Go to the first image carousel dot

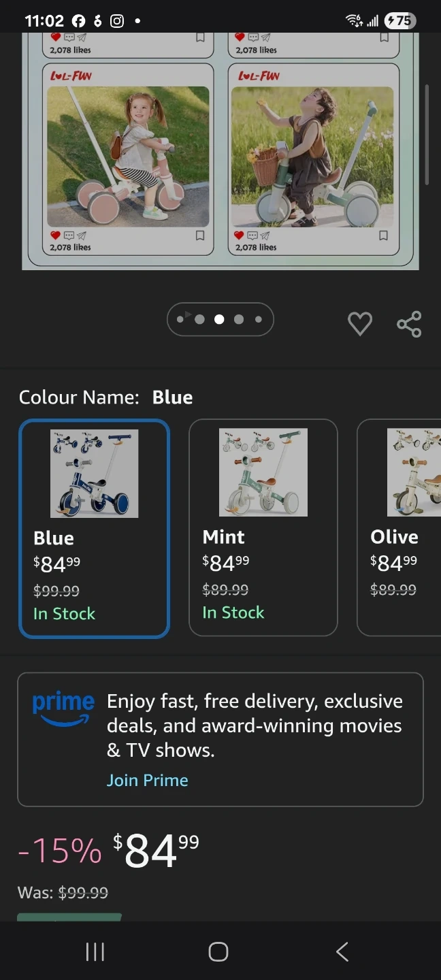pyautogui.click(x=180, y=319)
